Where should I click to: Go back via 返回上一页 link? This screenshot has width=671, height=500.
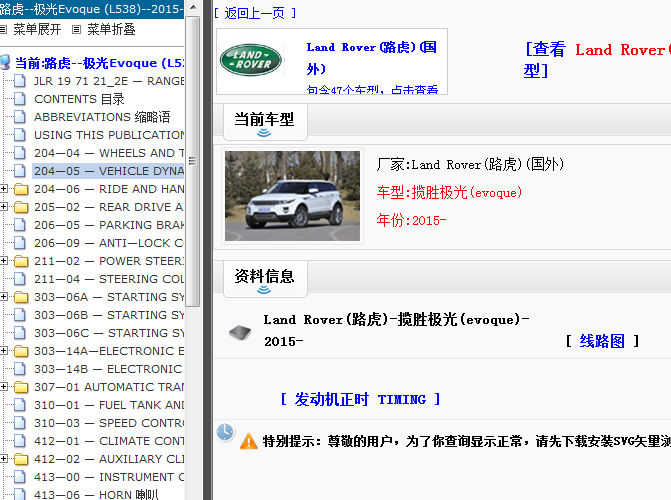coord(255,13)
